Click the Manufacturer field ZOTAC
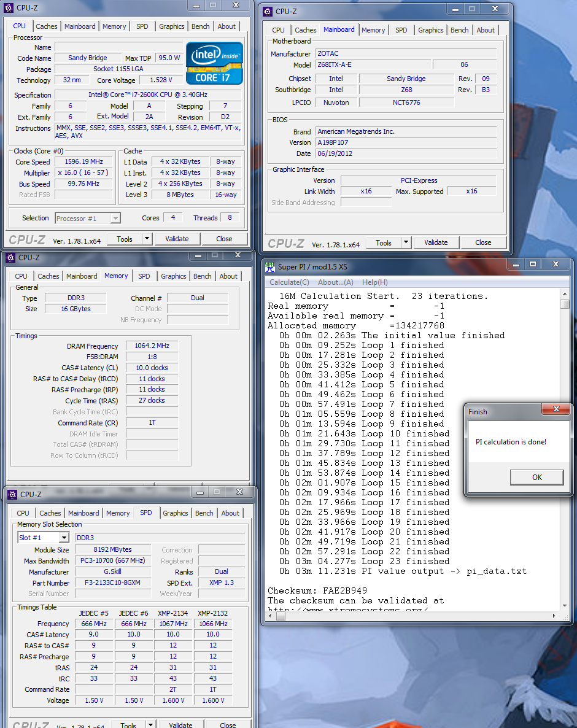The height and width of the screenshot is (728, 577). (x=406, y=54)
